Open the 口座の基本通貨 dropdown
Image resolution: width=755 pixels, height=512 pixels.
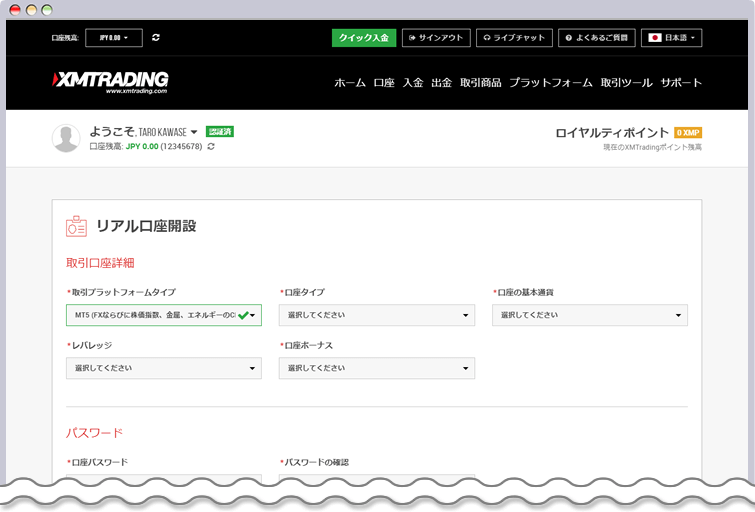click(590, 315)
